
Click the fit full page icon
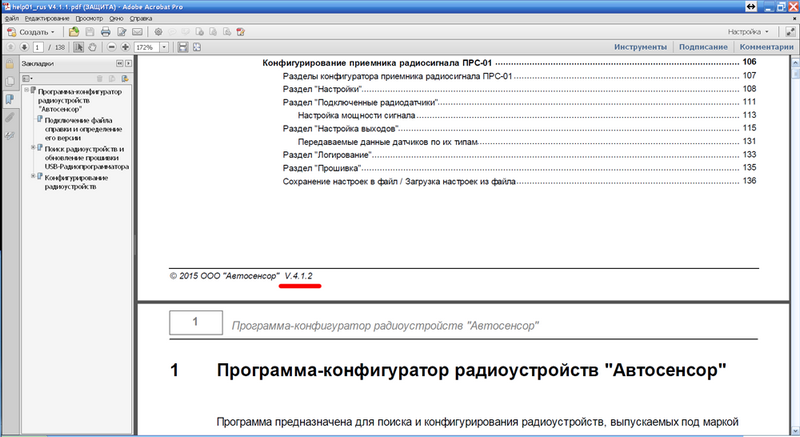point(197,47)
